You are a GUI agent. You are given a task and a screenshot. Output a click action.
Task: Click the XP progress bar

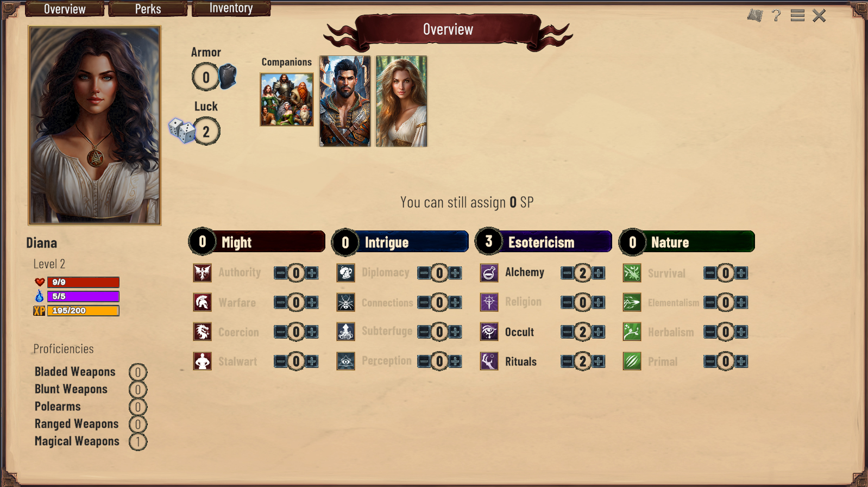(83, 310)
